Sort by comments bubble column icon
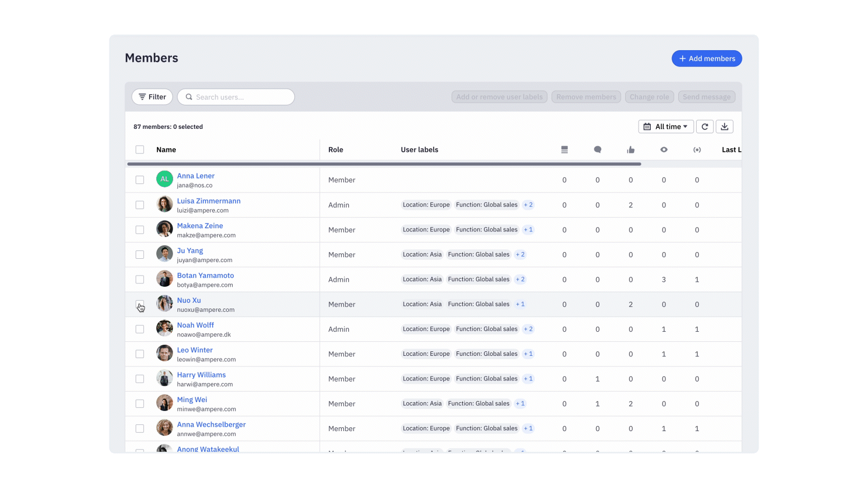This screenshot has width=868, height=488. pyautogui.click(x=597, y=149)
